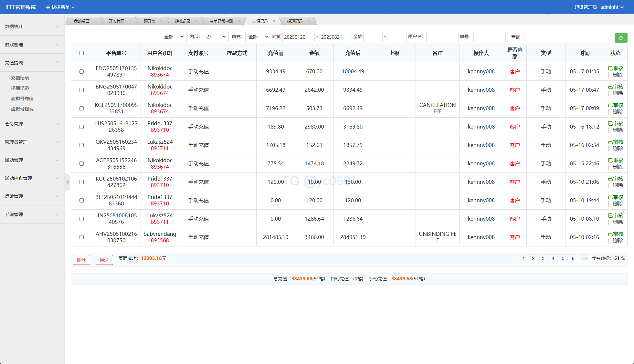This screenshot has width=634, height=364.
Task: Click the >> next pages icon
Action: pos(584,258)
